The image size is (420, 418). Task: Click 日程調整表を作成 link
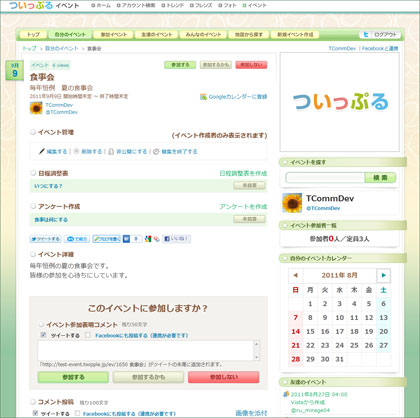(x=243, y=173)
